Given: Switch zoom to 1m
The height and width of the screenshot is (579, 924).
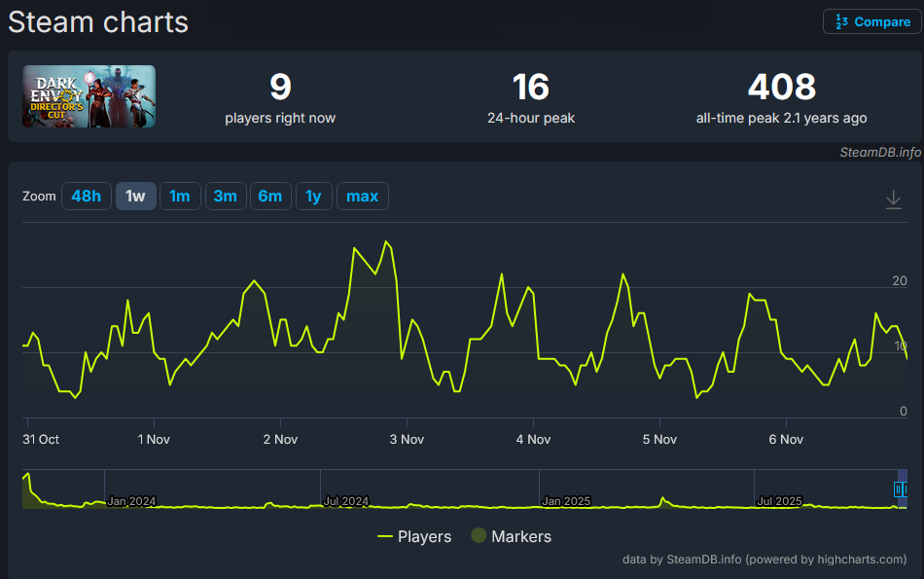Looking at the screenshot, I should 180,196.
